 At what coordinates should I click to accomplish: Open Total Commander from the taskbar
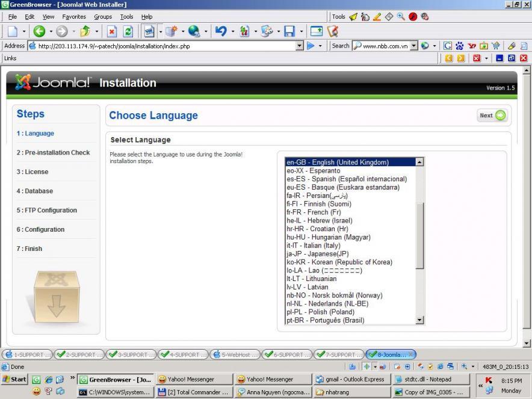tap(194, 392)
